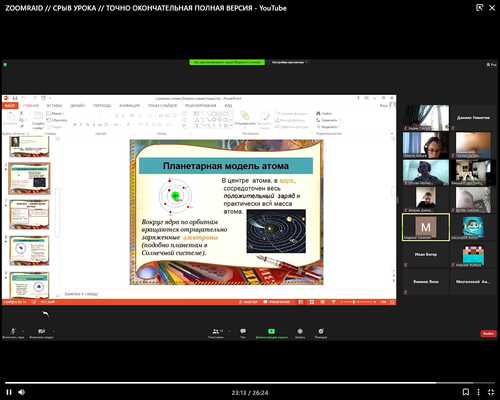Viewport: 500px width, 400px height.
Task: Expand the shapes gallery more arrow
Action: (231, 126)
